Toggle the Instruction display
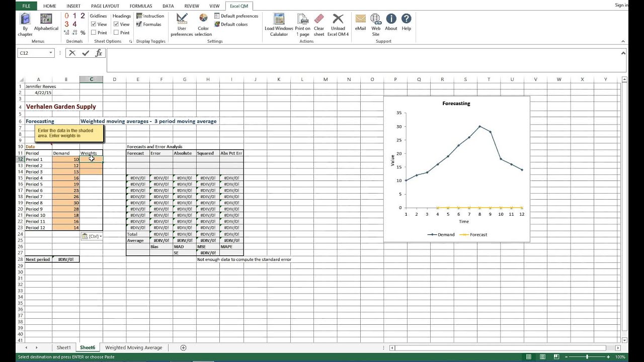This screenshot has height=362, width=644. click(150, 16)
